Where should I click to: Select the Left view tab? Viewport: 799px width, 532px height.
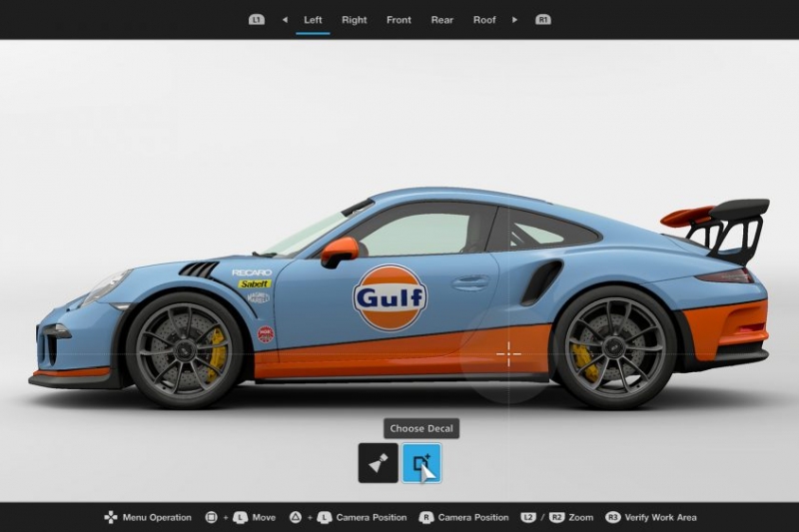pyautogui.click(x=313, y=19)
